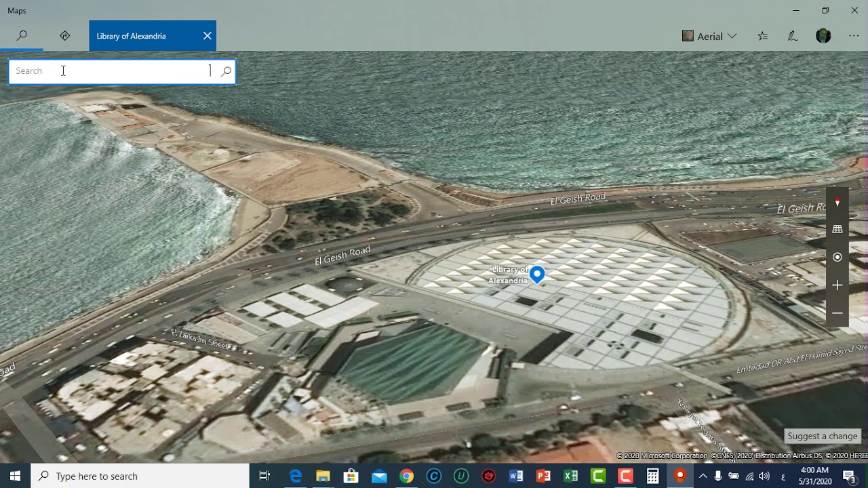
Task: Click the Suggest a change button
Action: [823, 436]
